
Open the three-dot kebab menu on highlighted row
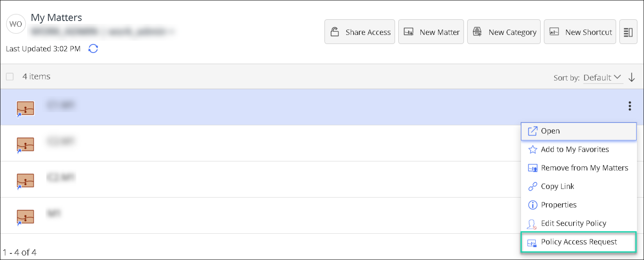point(629,106)
